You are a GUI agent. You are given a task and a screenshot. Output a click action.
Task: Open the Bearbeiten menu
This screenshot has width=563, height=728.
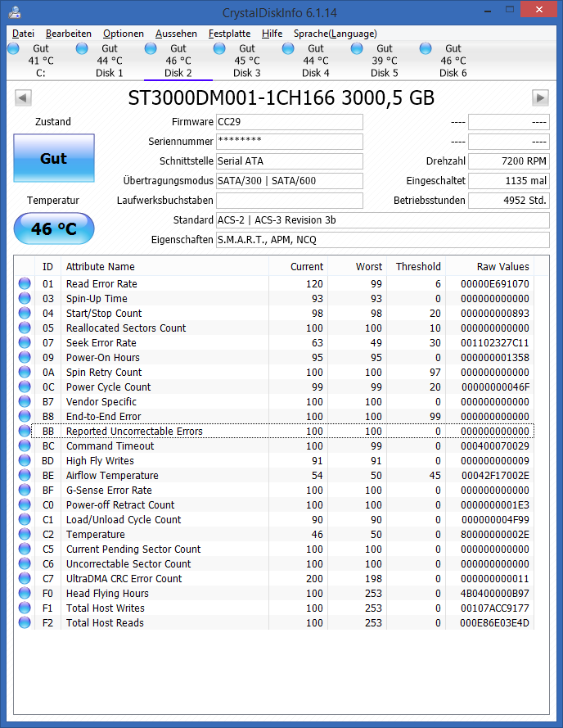(x=69, y=34)
